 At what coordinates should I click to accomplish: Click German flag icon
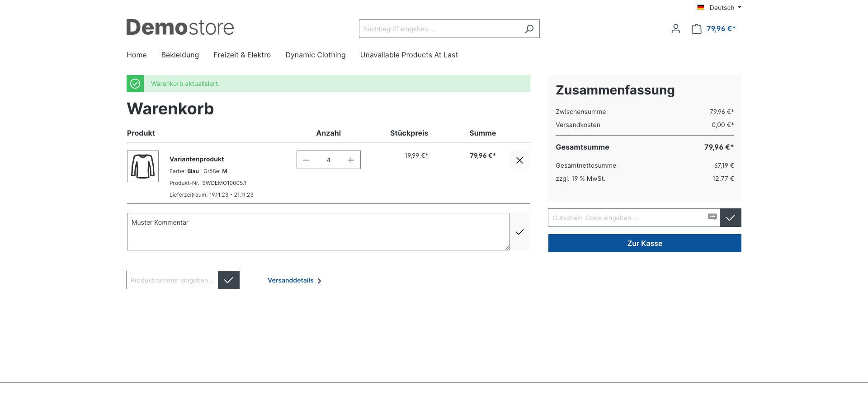(x=701, y=7)
